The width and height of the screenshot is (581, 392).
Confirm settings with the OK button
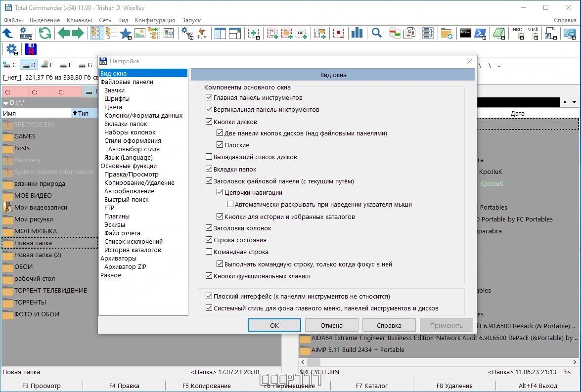[274, 325]
